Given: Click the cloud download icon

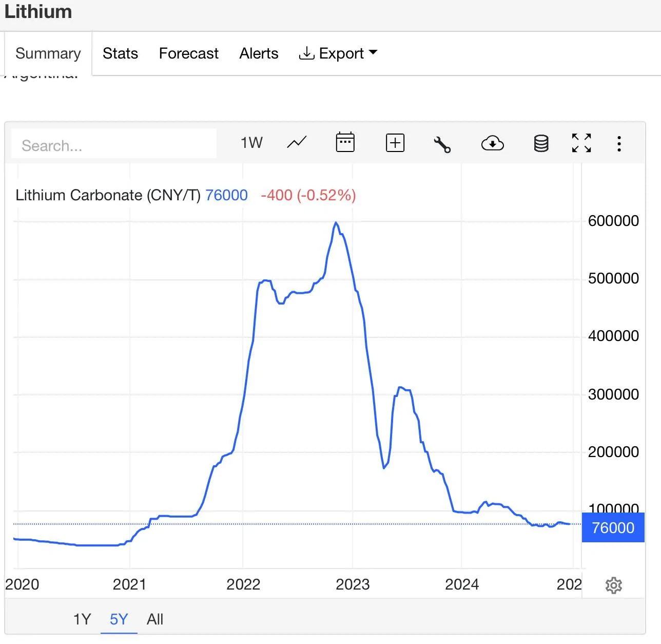Looking at the screenshot, I should coord(492,143).
